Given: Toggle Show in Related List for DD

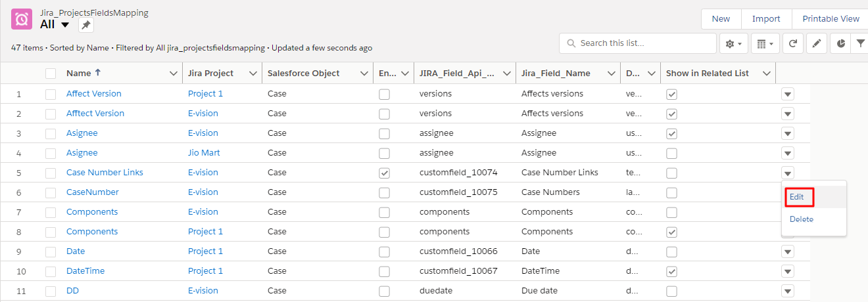Looking at the screenshot, I should pos(671,291).
